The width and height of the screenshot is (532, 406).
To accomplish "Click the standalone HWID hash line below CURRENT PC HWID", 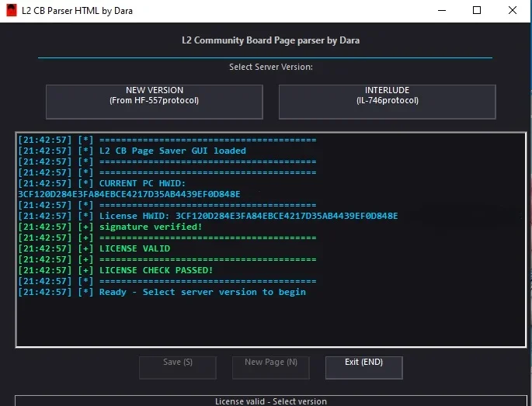I will click(x=129, y=194).
